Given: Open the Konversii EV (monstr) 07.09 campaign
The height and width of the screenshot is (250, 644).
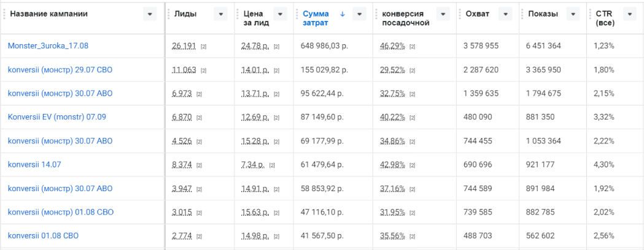Looking at the screenshot, I should point(56,118).
